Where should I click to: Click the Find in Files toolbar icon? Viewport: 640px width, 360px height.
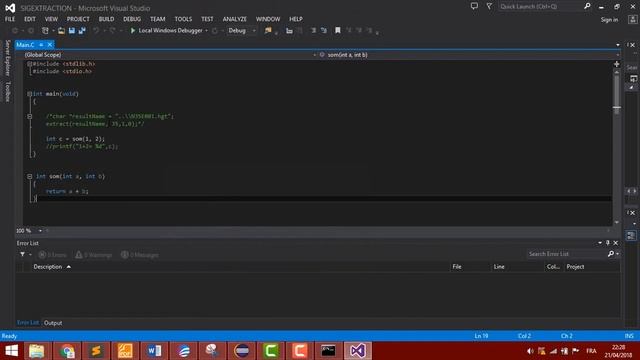[x=268, y=31]
